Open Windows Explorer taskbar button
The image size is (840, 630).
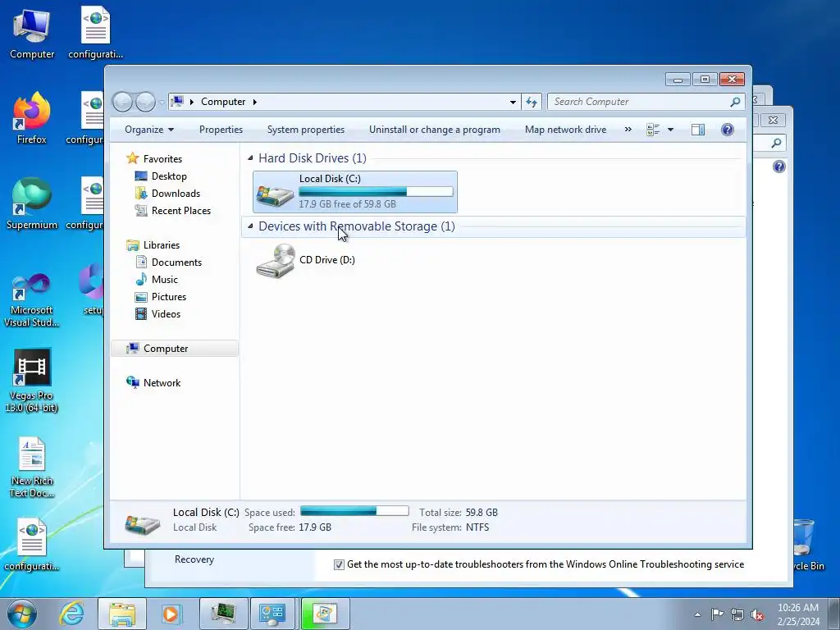[122, 614]
